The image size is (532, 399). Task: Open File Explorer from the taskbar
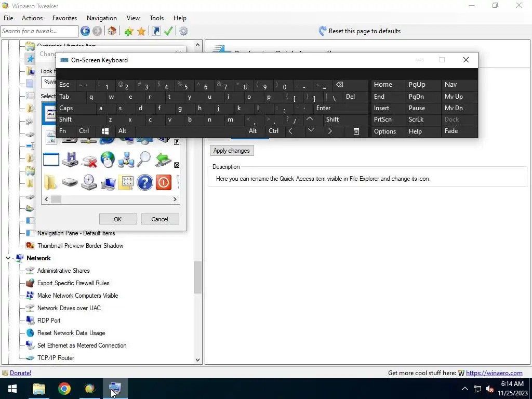click(x=38, y=389)
